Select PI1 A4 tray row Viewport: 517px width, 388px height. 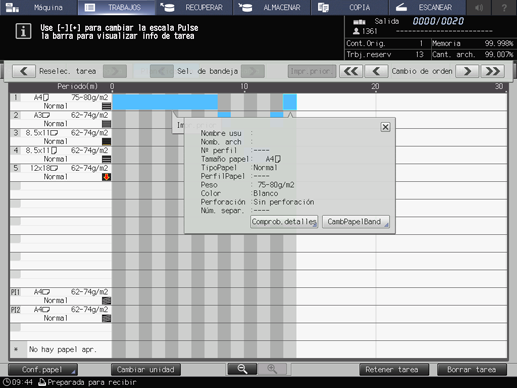(61, 296)
